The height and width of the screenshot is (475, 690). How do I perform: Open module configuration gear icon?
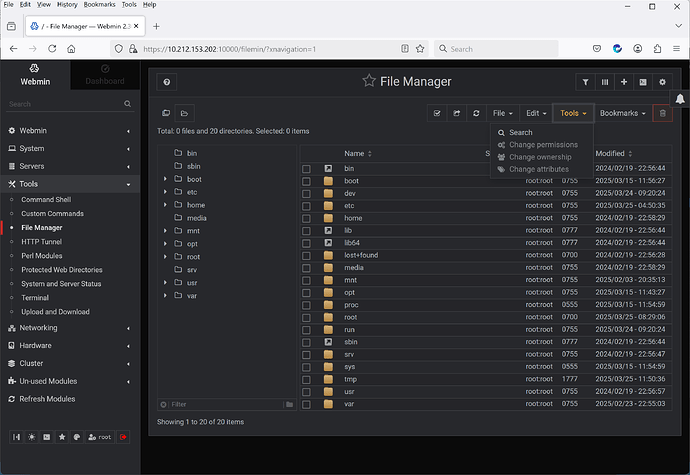[x=662, y=82]
